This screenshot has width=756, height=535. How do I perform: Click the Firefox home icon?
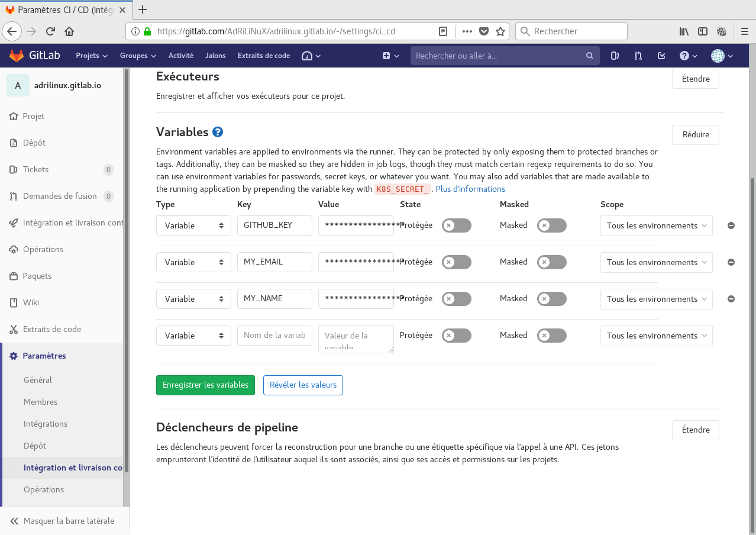(x=69, y=31)
